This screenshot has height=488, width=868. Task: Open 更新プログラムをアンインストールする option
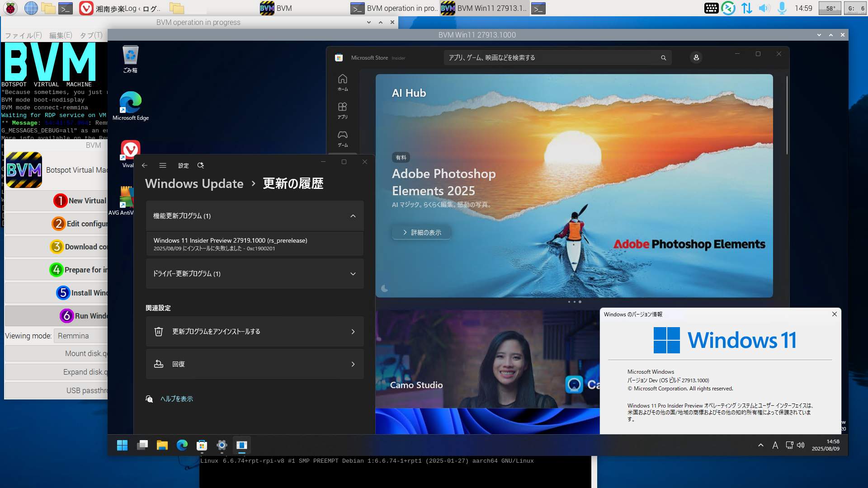pos(255,332)
